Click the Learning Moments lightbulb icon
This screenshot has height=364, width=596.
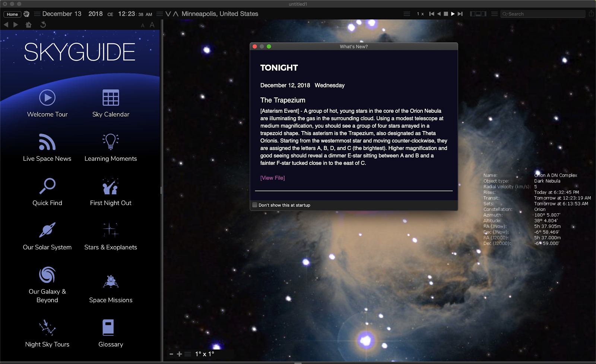click(x=110, y=141)
